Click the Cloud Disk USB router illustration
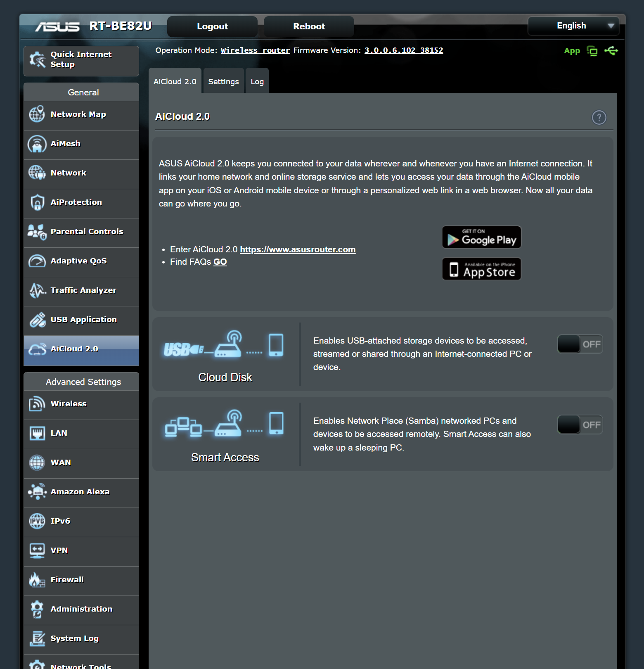 click(224, 344)
